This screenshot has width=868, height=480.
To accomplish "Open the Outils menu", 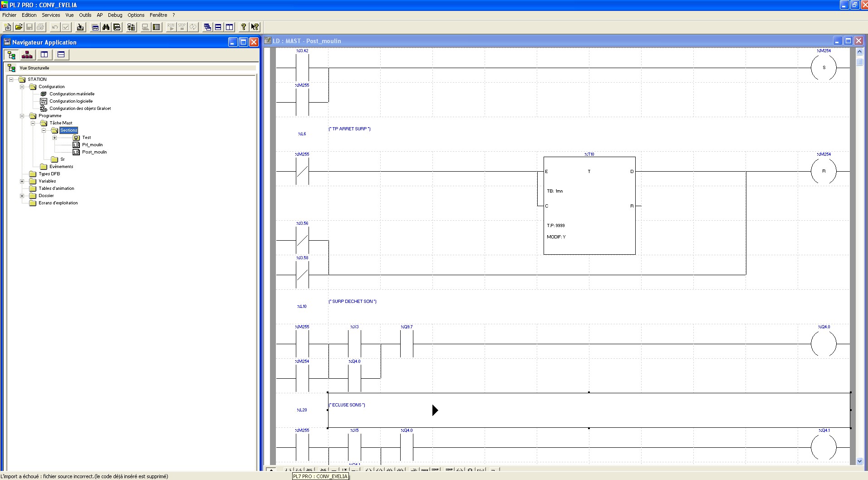I will click(x=85, y=15).
